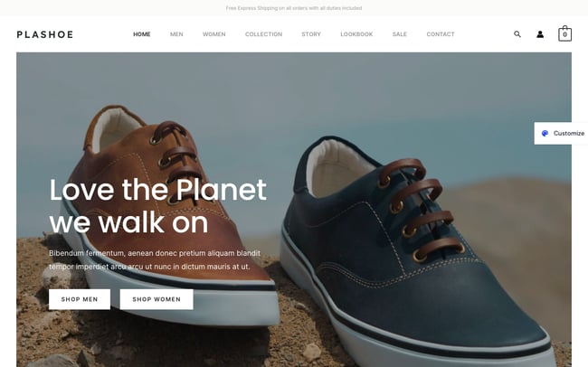Viewport: 588px width, 367px height.
Task: Click the free express shipping banner text
Action: 294,8
